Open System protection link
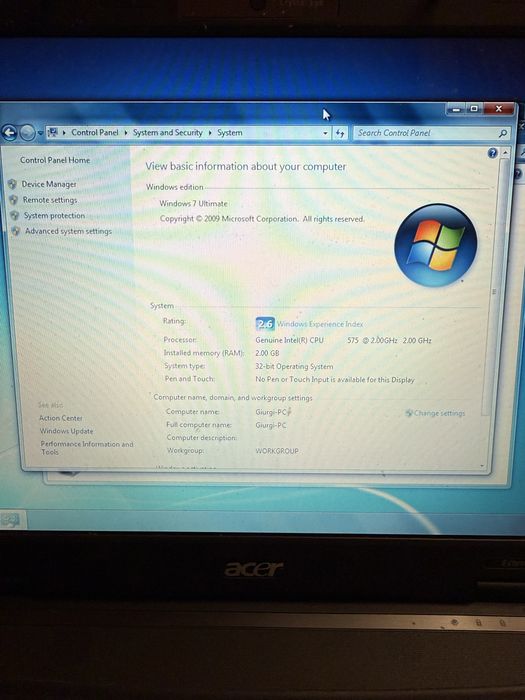This screenshot has width=525, height=700. pyautogui.click(x=54, y=216)
